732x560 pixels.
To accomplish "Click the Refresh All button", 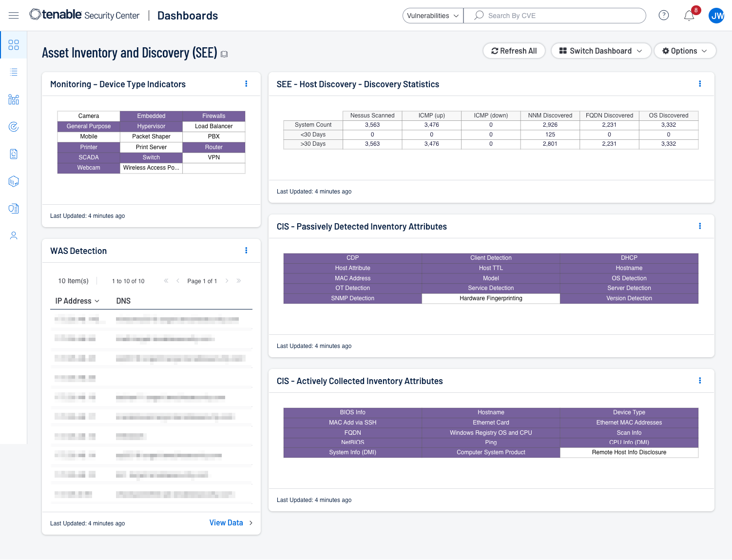I will click(x=514, y=51).
